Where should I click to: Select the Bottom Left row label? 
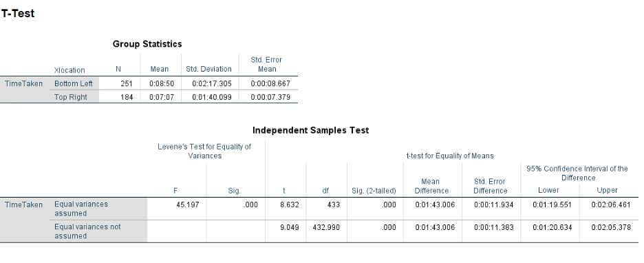point(74,84)
